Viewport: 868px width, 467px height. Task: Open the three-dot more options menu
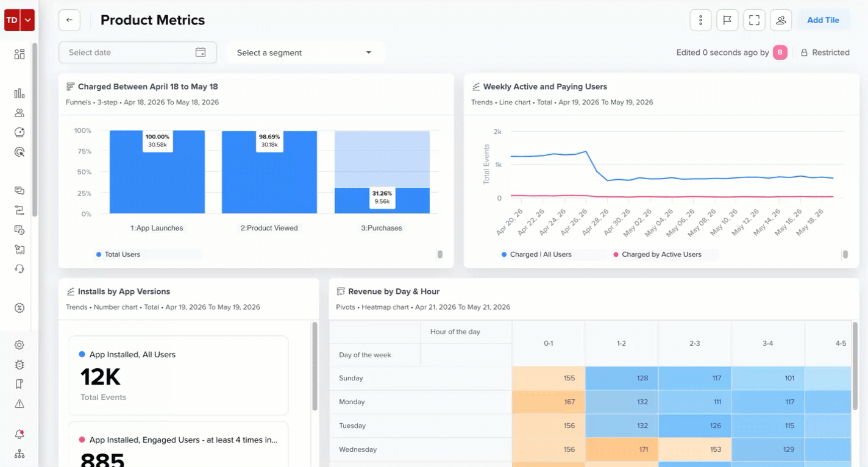[700, 20]
